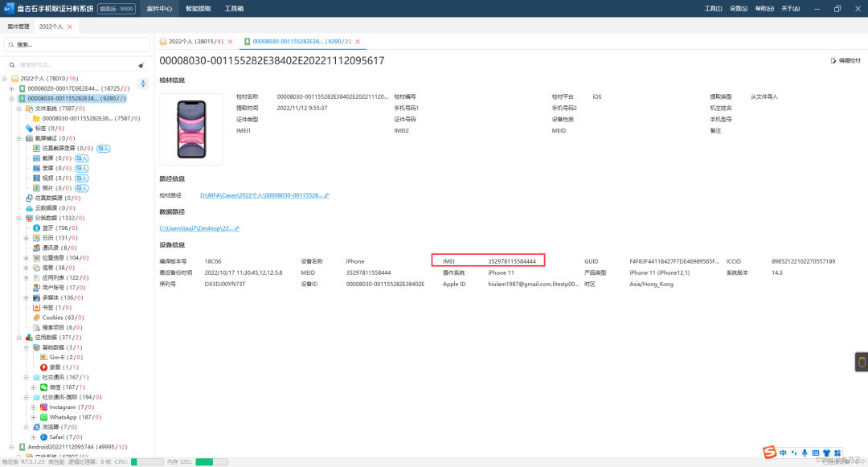Open Sogou input method S icon
Screen dimensions: 868x467
coord(769,453)
